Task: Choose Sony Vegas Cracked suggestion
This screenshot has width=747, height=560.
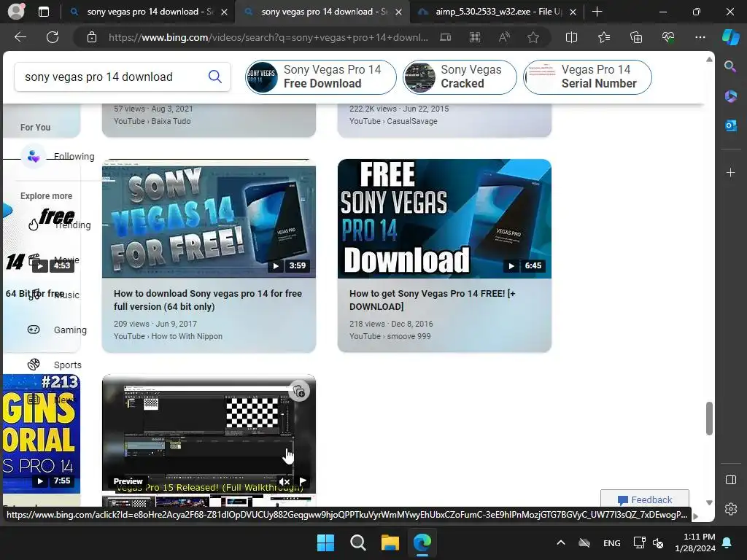Action: (460, 77)
